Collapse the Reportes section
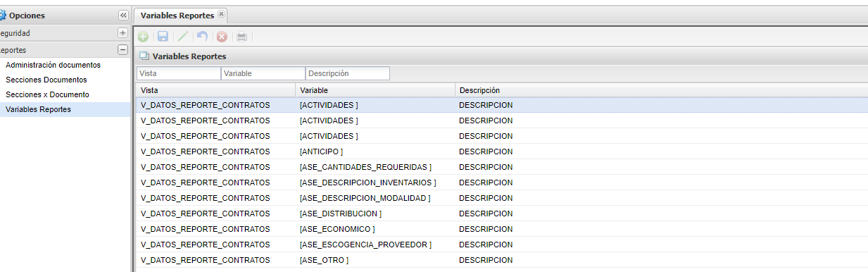 (x=122, y=50)
